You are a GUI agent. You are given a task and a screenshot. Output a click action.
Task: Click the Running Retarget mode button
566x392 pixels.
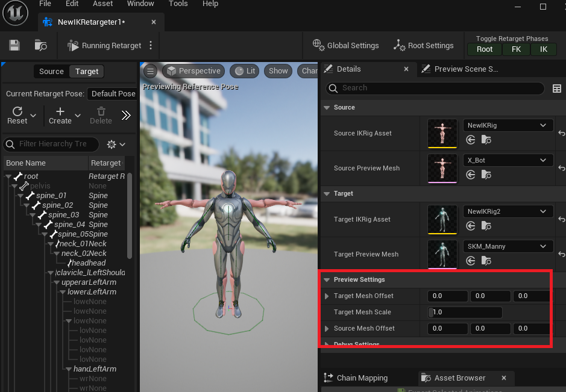[104, 45]
